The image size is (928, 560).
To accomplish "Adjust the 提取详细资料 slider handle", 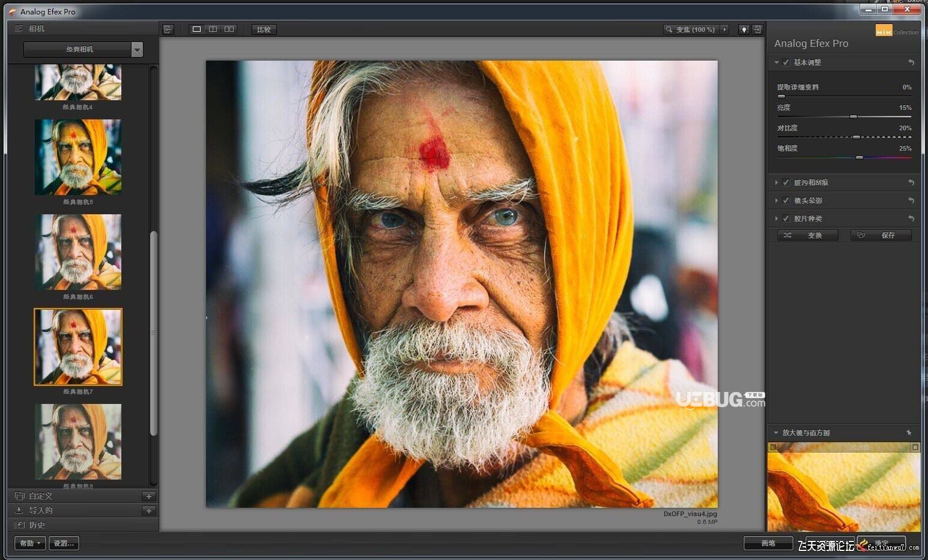I will 781,96.
